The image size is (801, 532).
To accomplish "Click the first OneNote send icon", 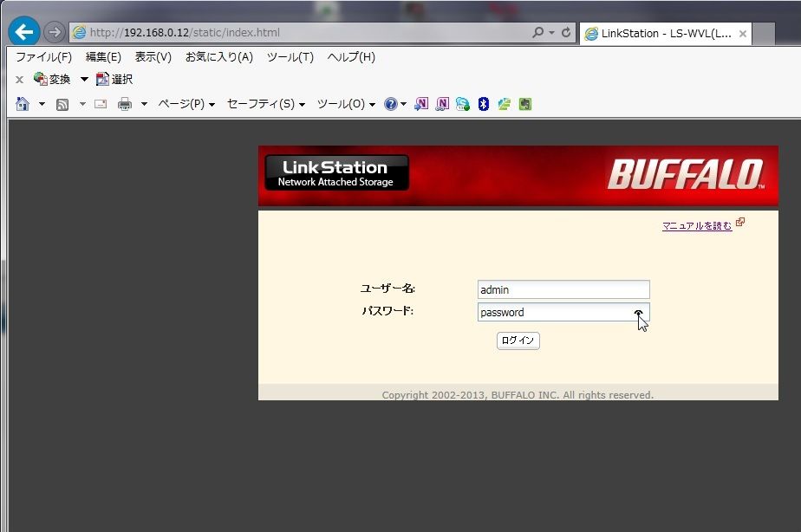I will tap(421, 104).
